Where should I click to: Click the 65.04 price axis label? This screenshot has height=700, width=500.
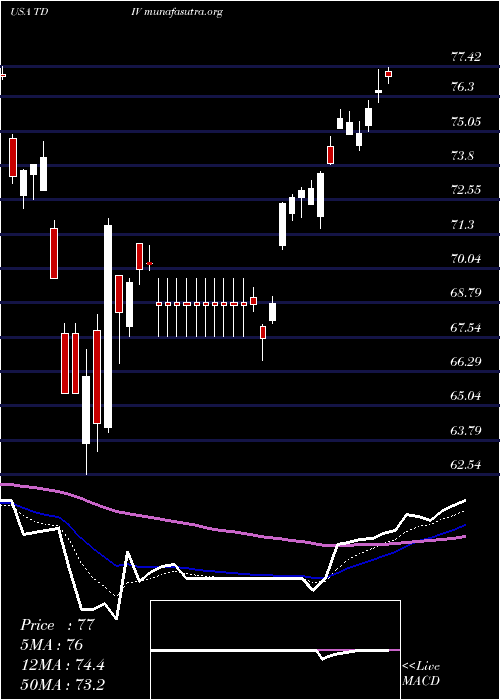coord(466,396)
